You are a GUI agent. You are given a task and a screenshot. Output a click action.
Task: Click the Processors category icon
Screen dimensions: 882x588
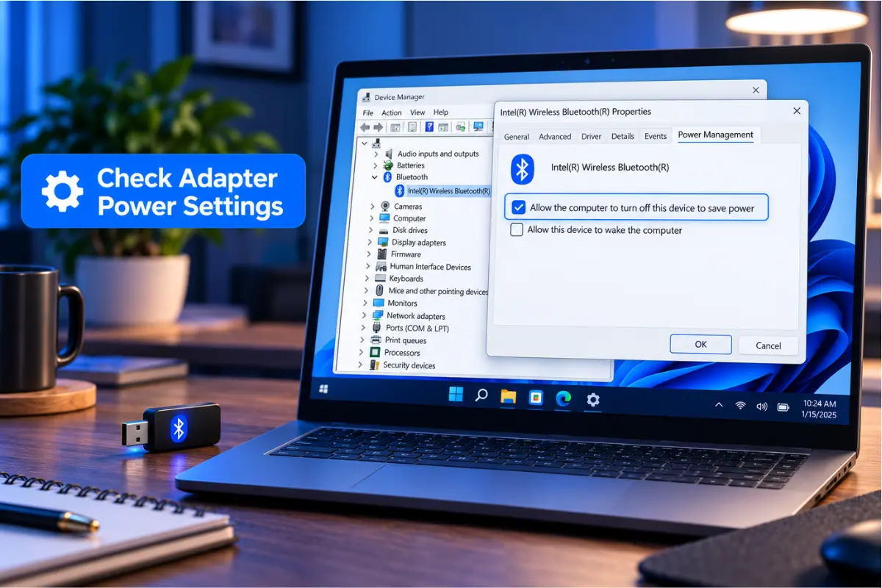pos(376,353)
